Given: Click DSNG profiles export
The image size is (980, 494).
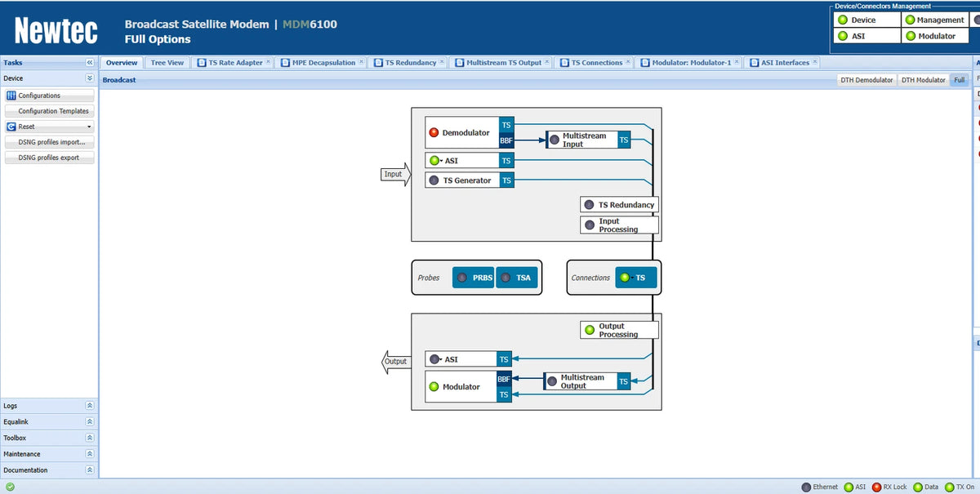Looking at the screenshot, I should 50,158.
